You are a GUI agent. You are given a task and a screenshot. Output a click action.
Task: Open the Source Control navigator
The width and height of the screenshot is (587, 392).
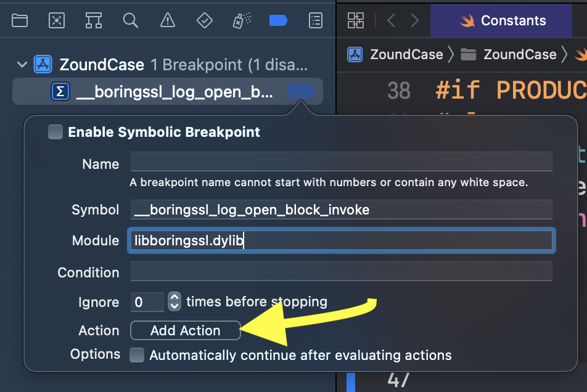[x=57, y=20]
